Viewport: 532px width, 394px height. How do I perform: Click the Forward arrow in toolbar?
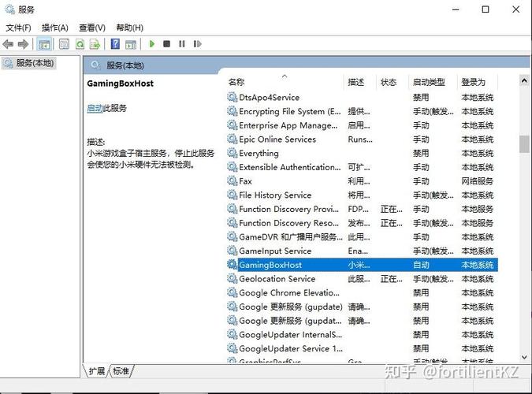[23, 44]
